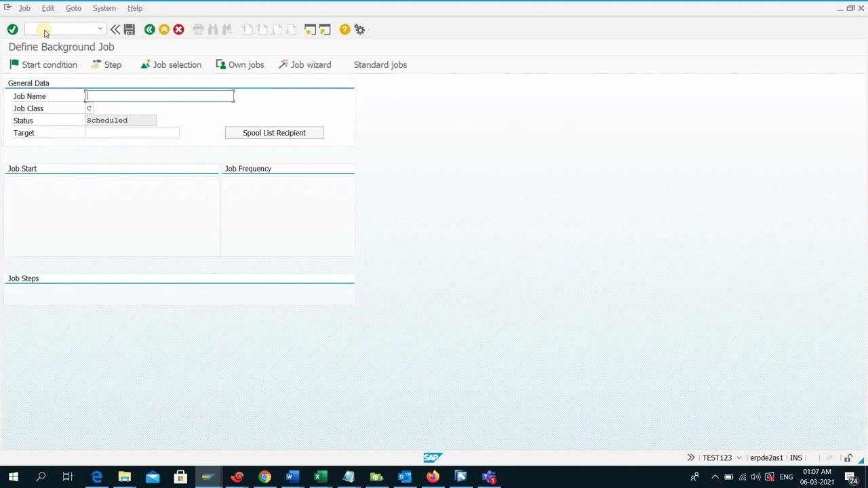Open the Job menu
The width and height of the screenshot is (868, 488).
(x=24, y=8)
